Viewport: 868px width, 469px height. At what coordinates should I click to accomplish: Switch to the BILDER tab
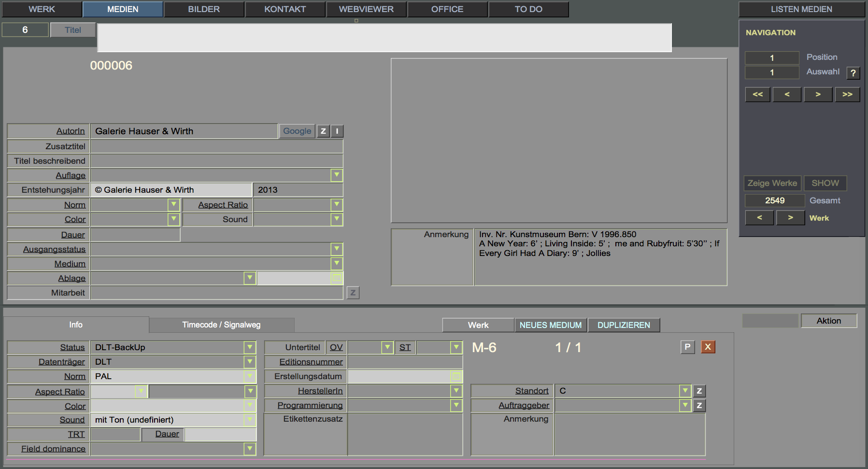(x=204, y=9)
